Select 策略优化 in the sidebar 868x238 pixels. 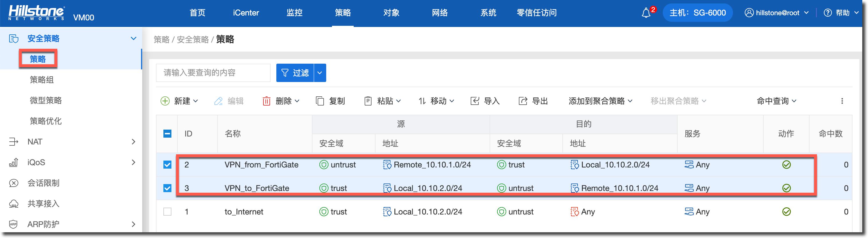click(46, 121)
